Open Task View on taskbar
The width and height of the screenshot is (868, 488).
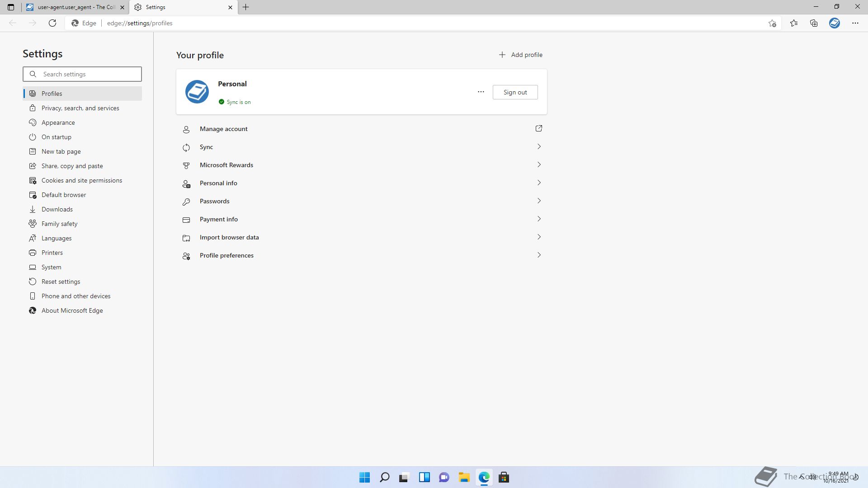[x=404, y=477]
